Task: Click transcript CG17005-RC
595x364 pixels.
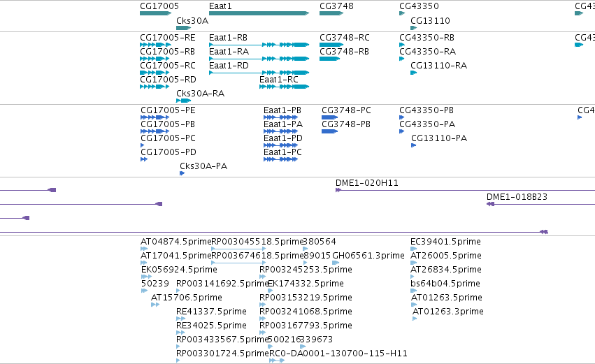Action: 168,66
